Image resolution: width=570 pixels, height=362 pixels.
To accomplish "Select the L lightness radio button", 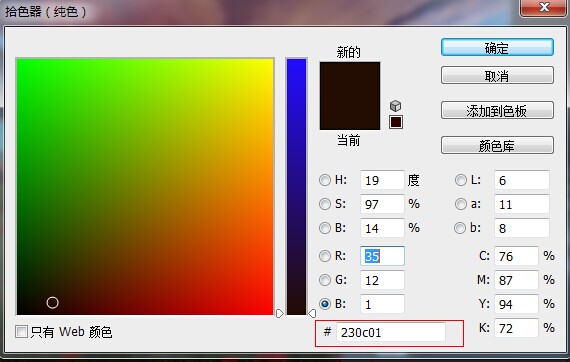I will 461,180.
